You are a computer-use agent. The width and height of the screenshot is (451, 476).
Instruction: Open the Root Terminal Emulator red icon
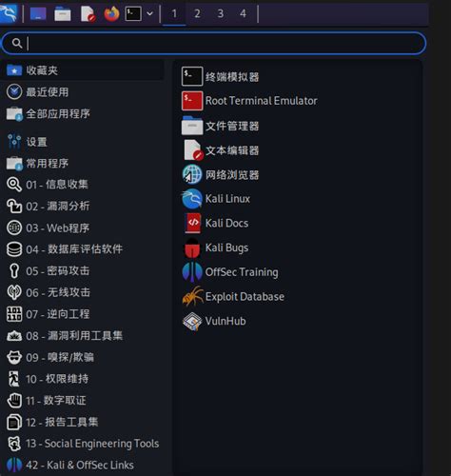192,101
